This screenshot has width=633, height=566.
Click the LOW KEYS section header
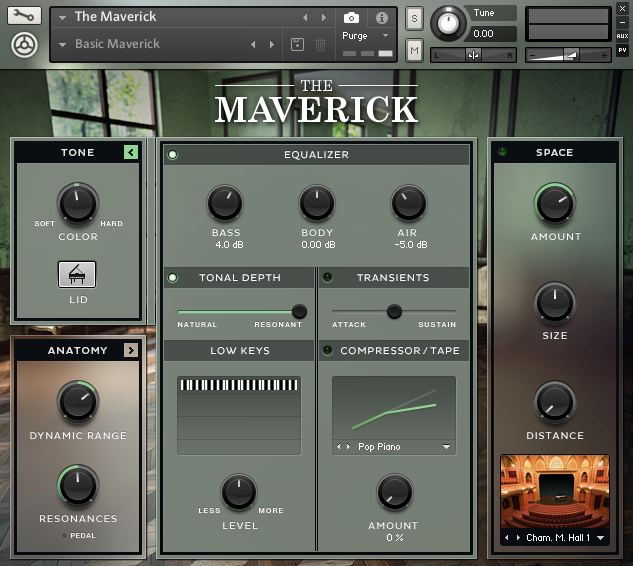pos(239,350)
